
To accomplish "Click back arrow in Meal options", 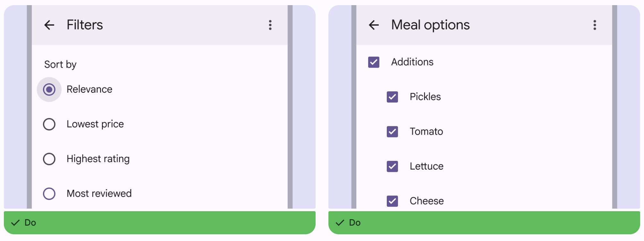I will pos(374,25).
